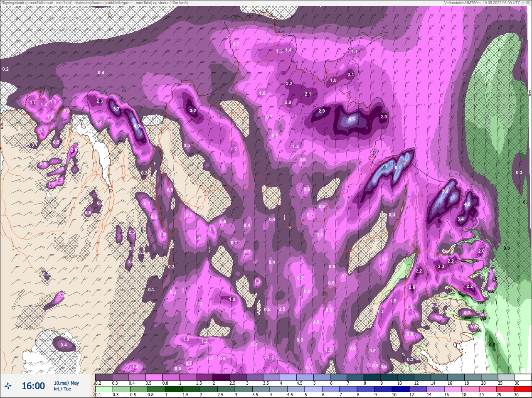Select the palest green 0.1 mm rain swatch
This screenshot has width=532, height=398.
103,389
